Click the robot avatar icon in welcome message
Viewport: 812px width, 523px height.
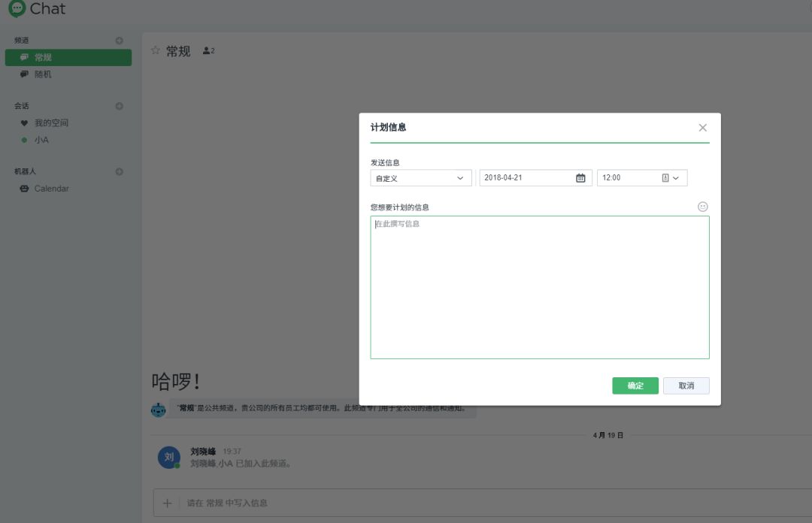(x=159, y=410)
